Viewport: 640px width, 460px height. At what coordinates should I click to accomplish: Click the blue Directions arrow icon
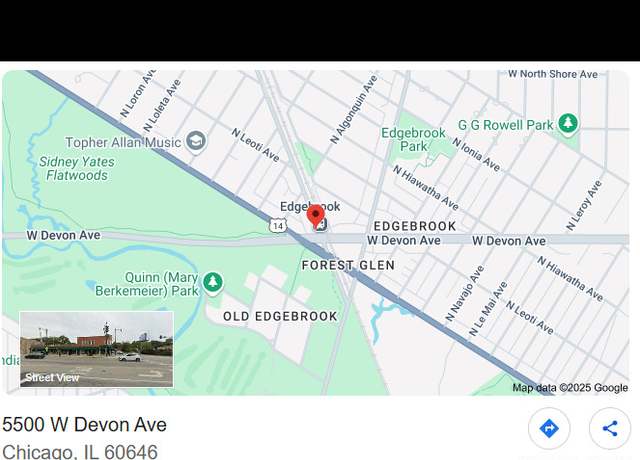point(549,429)
